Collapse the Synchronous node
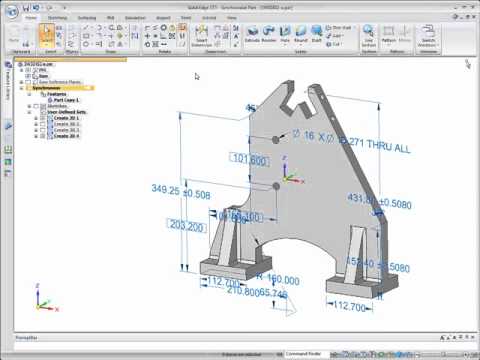Viewport: 480px width, 360px height. [x=22, y=88]
